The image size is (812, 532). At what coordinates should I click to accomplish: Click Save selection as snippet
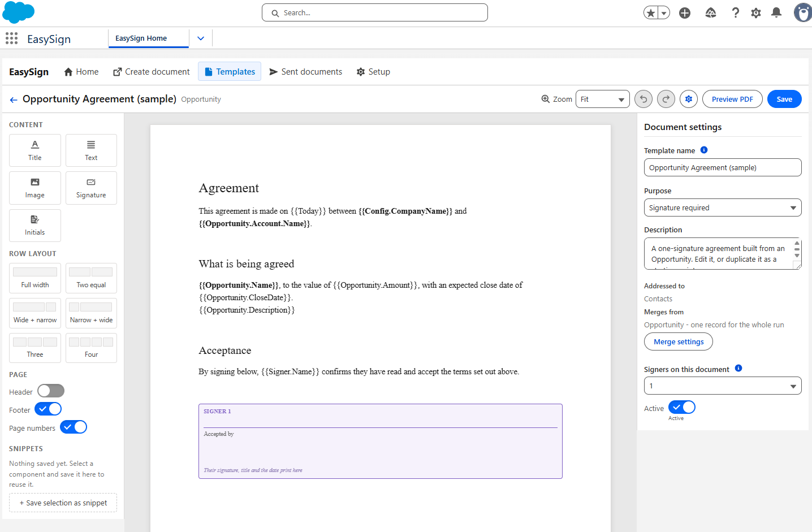coord(63,503)
